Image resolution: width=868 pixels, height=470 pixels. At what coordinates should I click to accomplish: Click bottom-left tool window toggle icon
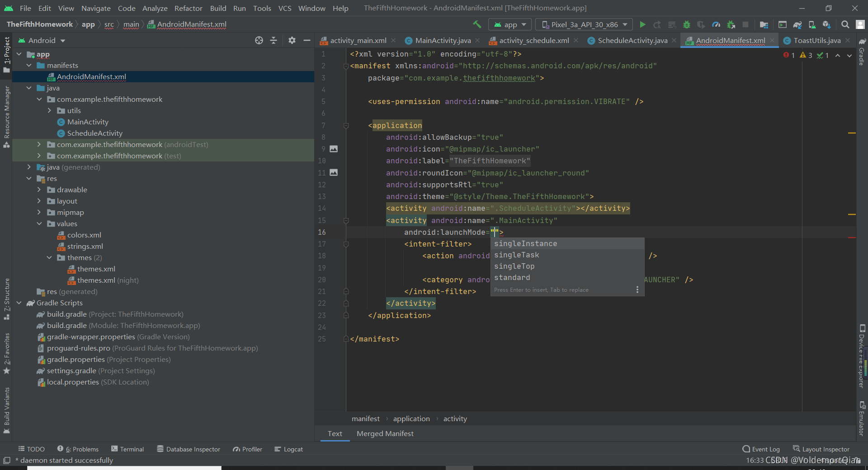tap(7, 460)
